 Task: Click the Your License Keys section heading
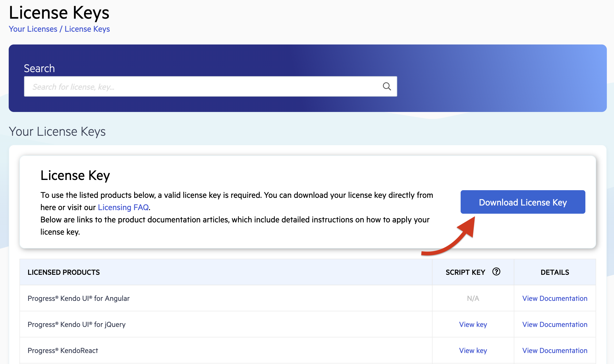click(x=57, y=131)
